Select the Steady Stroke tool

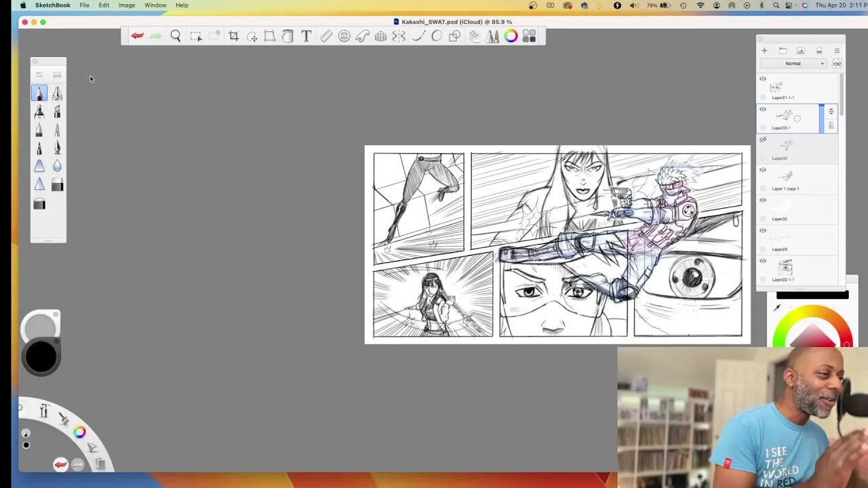[x=418, y=36]
